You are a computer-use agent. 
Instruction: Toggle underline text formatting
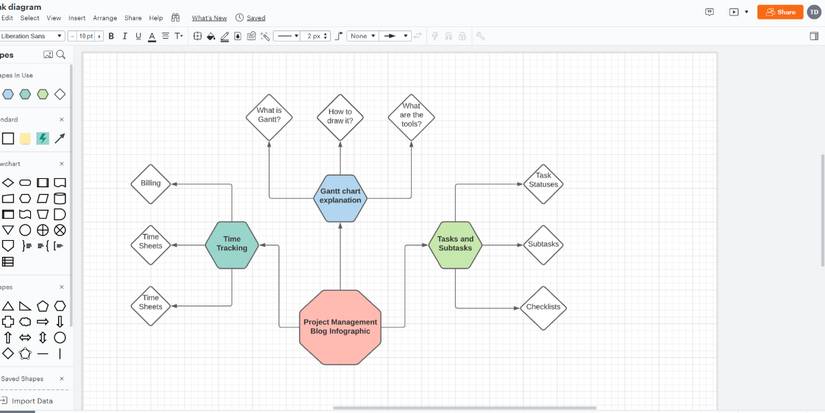(x=138, y=36)
